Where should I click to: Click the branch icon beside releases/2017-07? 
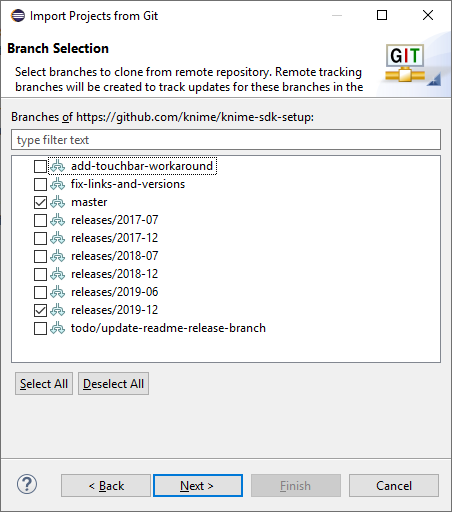[x=58, y=220]
